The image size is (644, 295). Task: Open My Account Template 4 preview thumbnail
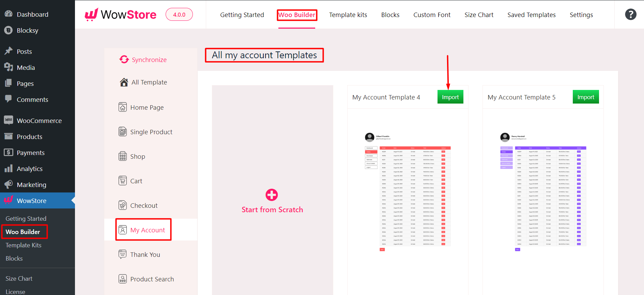point(408,192)
